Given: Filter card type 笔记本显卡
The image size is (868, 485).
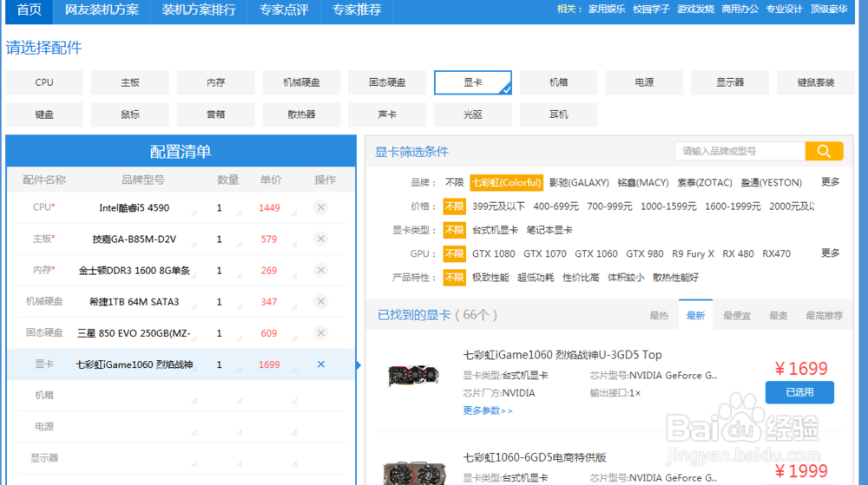Looking at the screenshot, I should (549, 230).
